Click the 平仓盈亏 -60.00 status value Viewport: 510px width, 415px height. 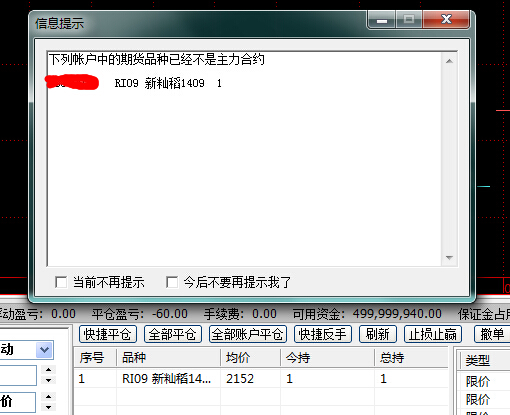pos(140,314)
